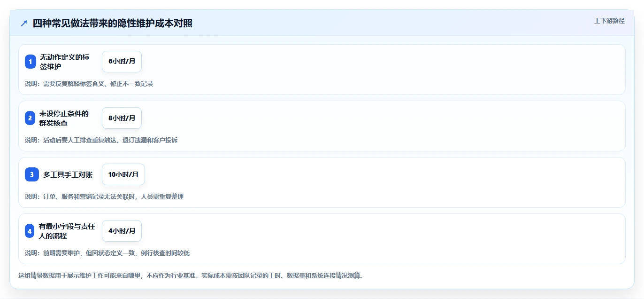
Task: Click the 4小时/月 value pill
Action: coord(122,231)
